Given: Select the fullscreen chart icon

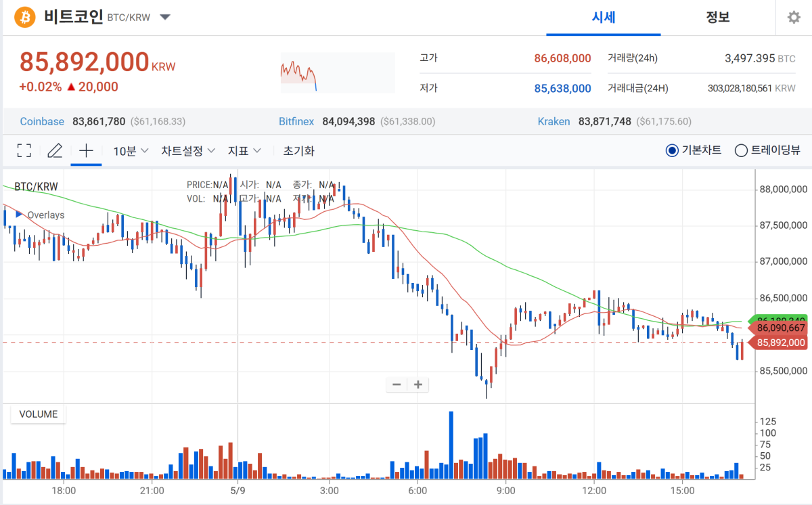Looking at the screenshot, I should coord(24,150).
